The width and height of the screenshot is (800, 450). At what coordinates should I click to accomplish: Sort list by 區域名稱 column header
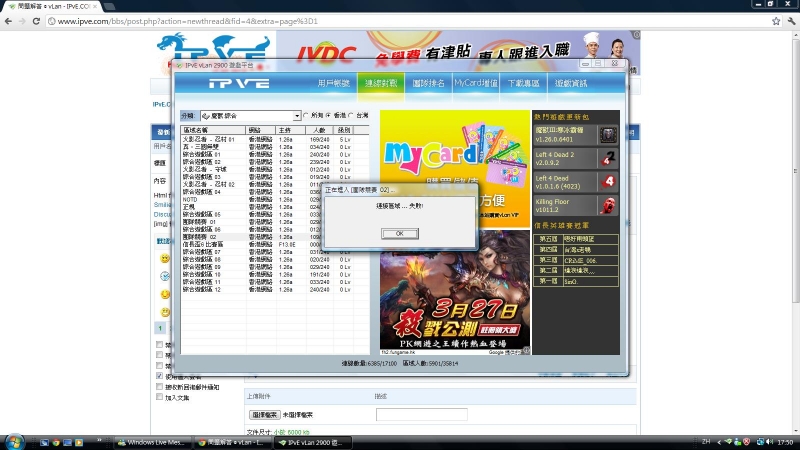point(213,130)
